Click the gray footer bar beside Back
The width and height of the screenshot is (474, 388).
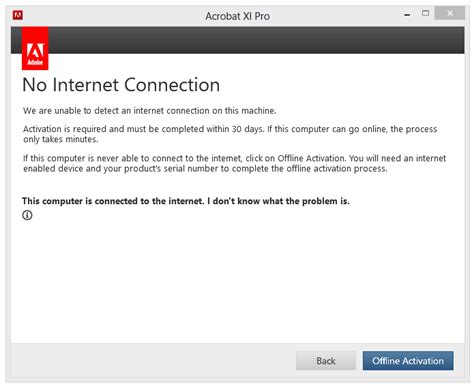coord(153,361)
